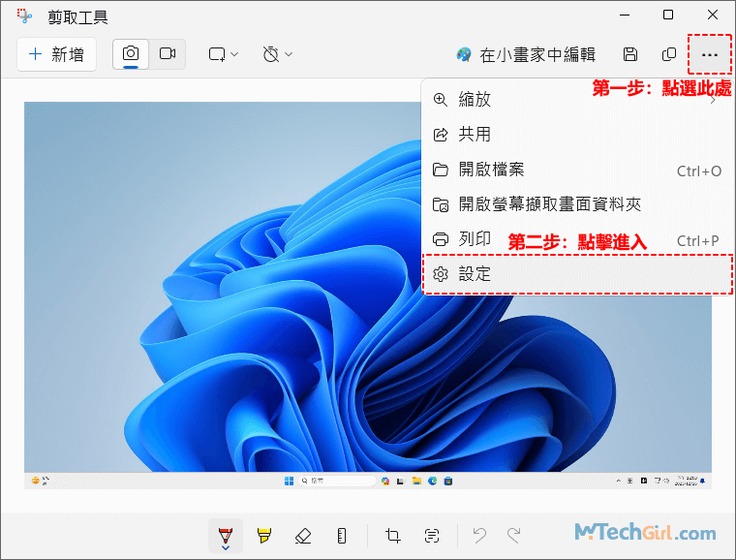This screenshot has width=736, height=560.
Task: Click the 新增 new snip button
Action: [x=57, y=55]
